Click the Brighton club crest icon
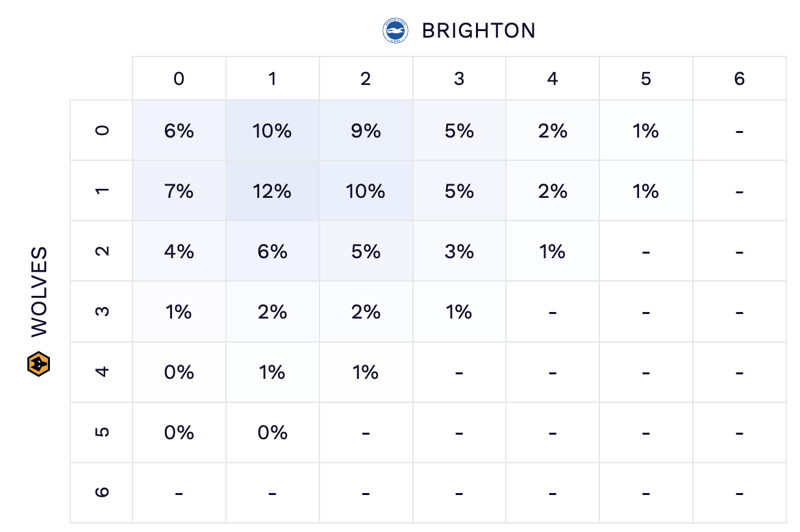The width and height of the screenshot is (800, 532). (x=395, y=31)
